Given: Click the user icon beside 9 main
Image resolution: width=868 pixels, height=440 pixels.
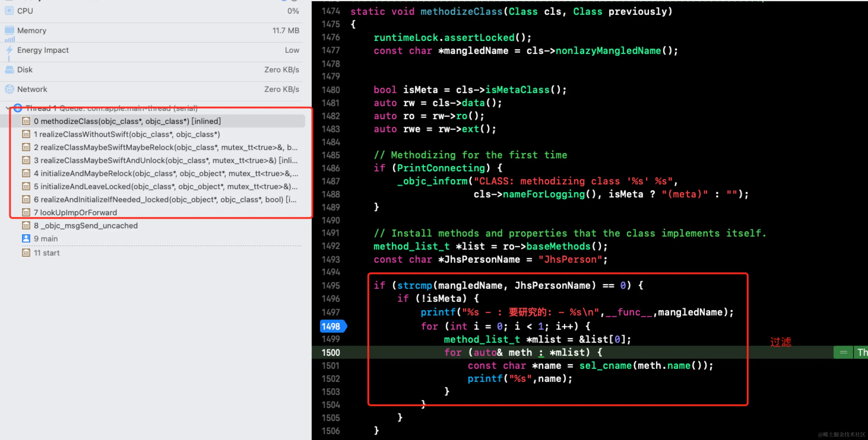Looking at the screenshot, I should tap(26, 239).
